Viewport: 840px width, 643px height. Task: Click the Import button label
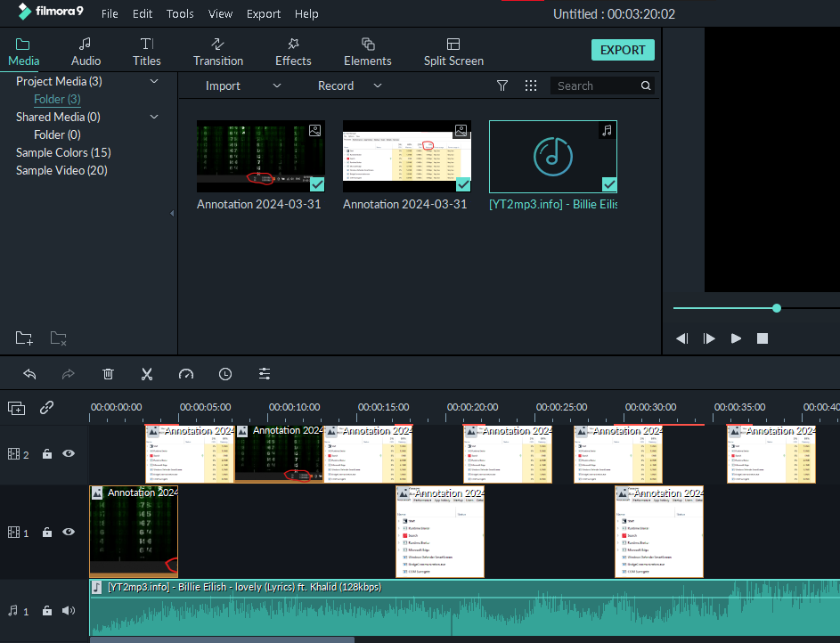click(x=223, y=85)
